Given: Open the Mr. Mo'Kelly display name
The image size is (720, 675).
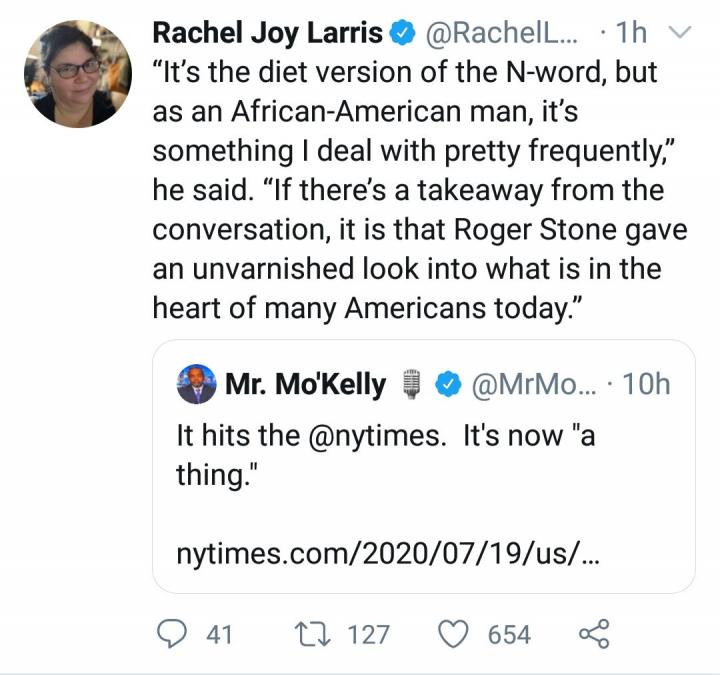Looking at the screenshot, I should (x=305, y=384).
